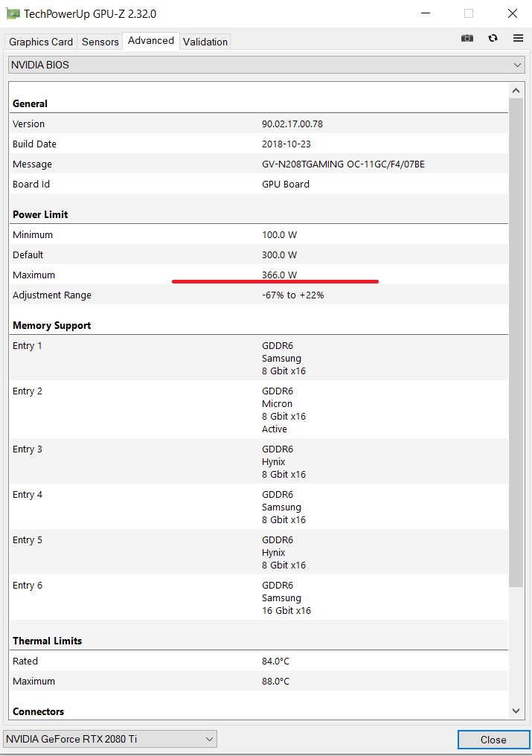Click the Entry 2 row label
The height and width of the screenshot is (756, 532).
point(27,391)
